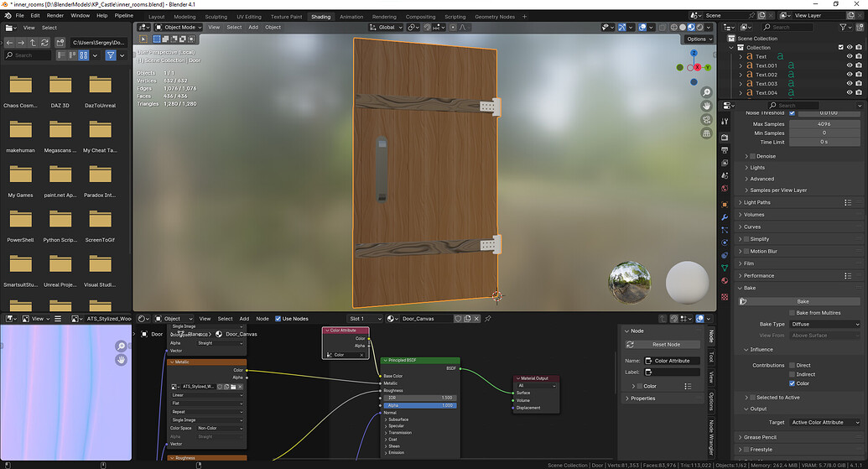Enable Direct contribution checkbox

point(793,366)
